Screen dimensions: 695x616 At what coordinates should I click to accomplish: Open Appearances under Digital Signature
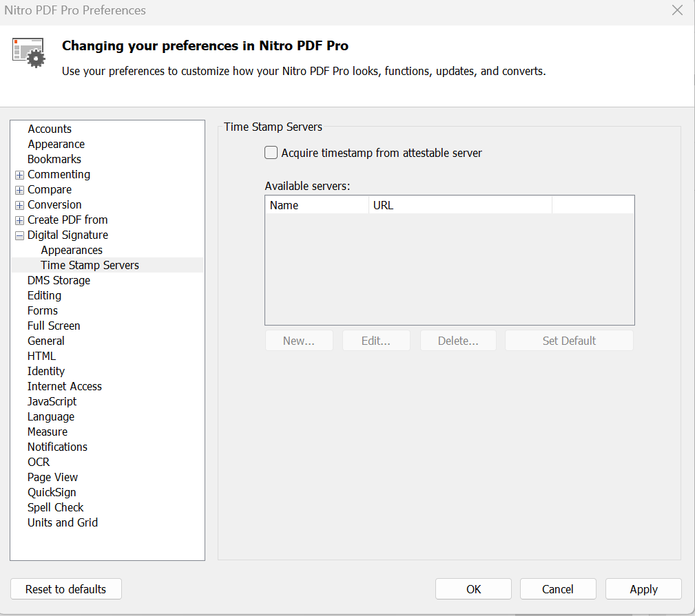[x=72, y=251]
